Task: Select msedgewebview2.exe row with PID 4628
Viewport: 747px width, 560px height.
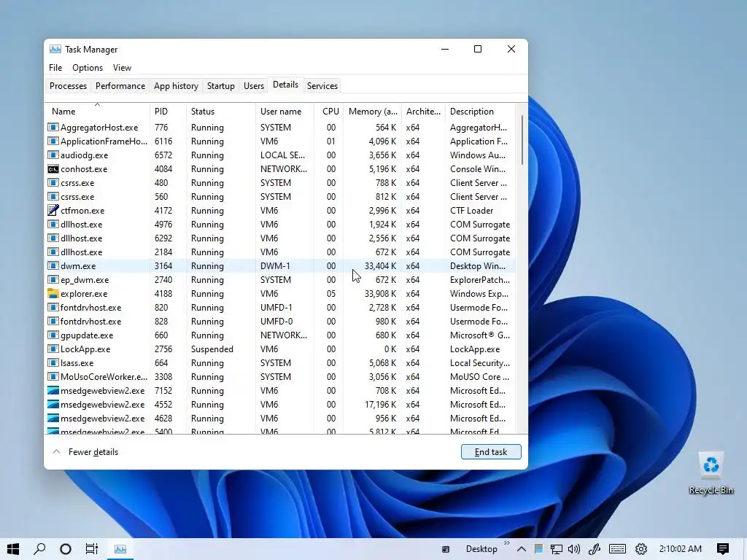Action: pos(281,418)
